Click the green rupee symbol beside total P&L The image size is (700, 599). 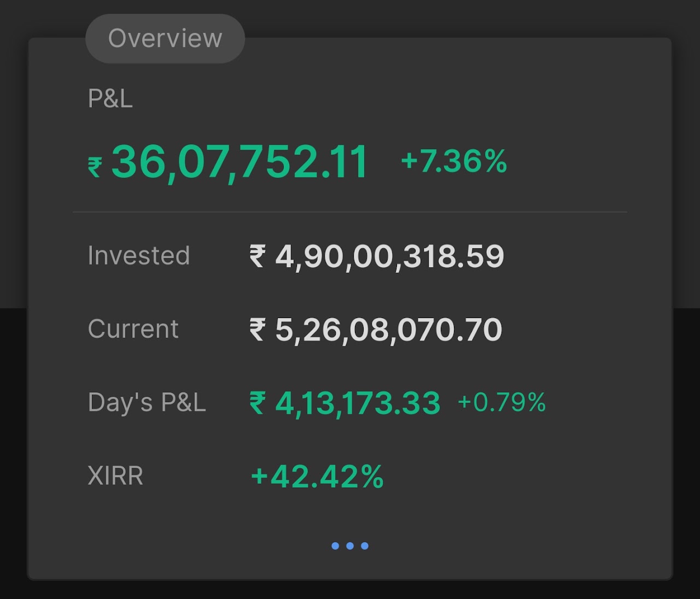[95, 167]
